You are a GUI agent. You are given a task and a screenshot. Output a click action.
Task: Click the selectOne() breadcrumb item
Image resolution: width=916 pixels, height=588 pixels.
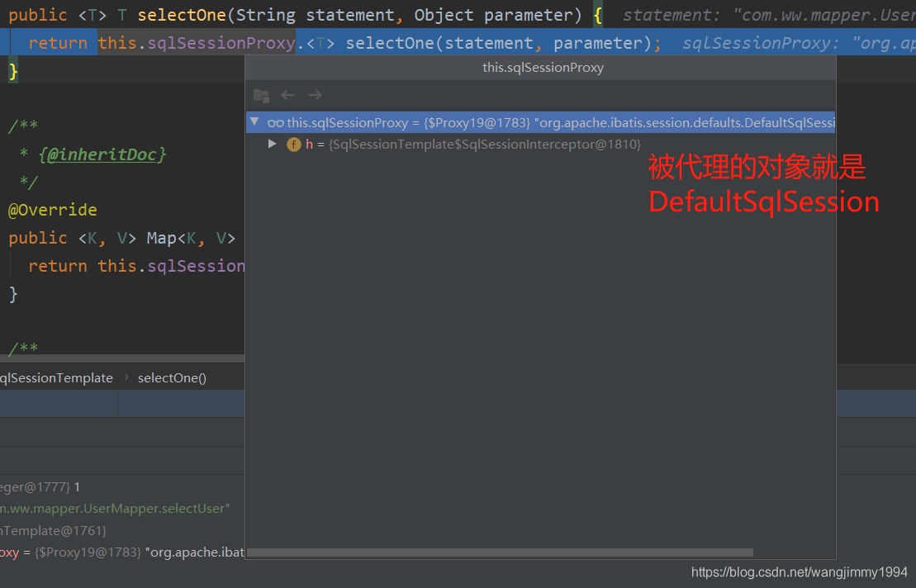click(x=172, y=377)
